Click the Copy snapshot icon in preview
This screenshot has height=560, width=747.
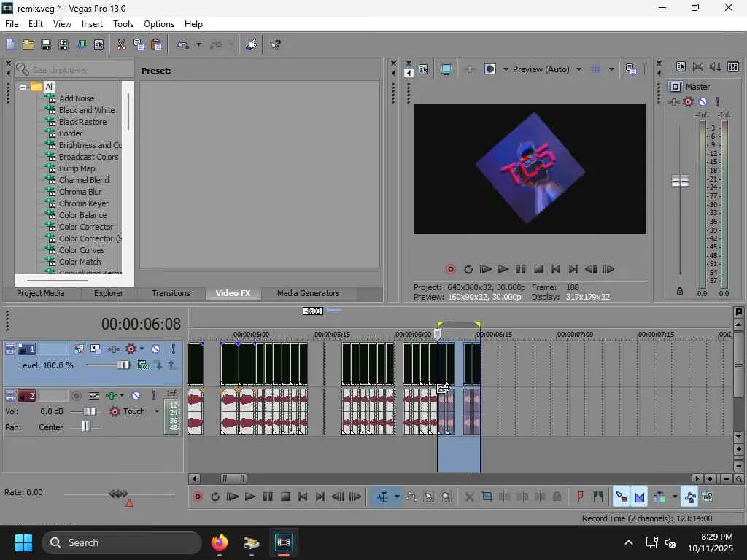click(x=631, y=69)
